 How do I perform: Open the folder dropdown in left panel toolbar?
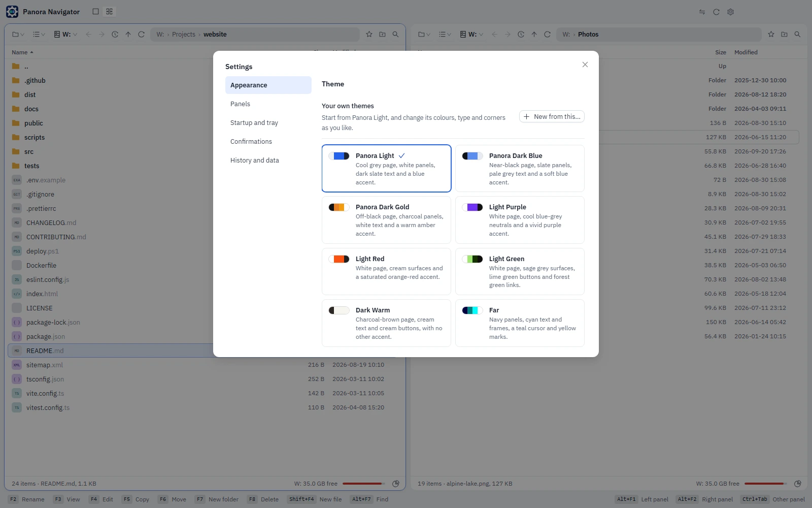coord(18,35)
